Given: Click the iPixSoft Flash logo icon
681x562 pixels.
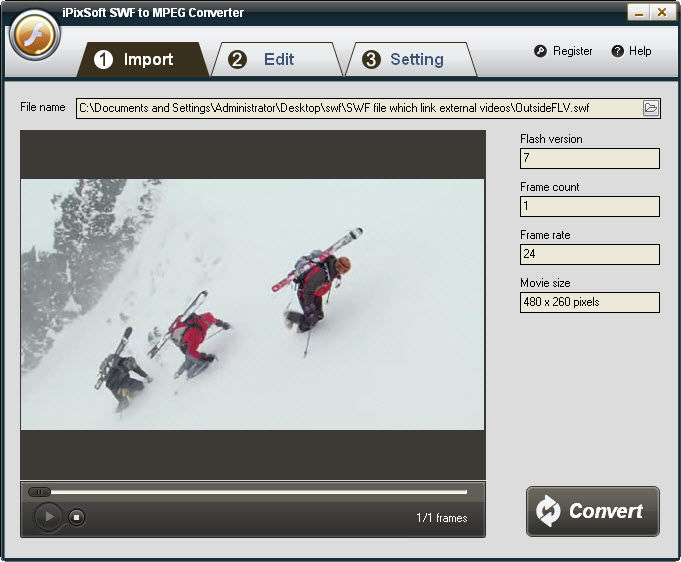Looking at the screenshot, I should click(x=35, y=37).
